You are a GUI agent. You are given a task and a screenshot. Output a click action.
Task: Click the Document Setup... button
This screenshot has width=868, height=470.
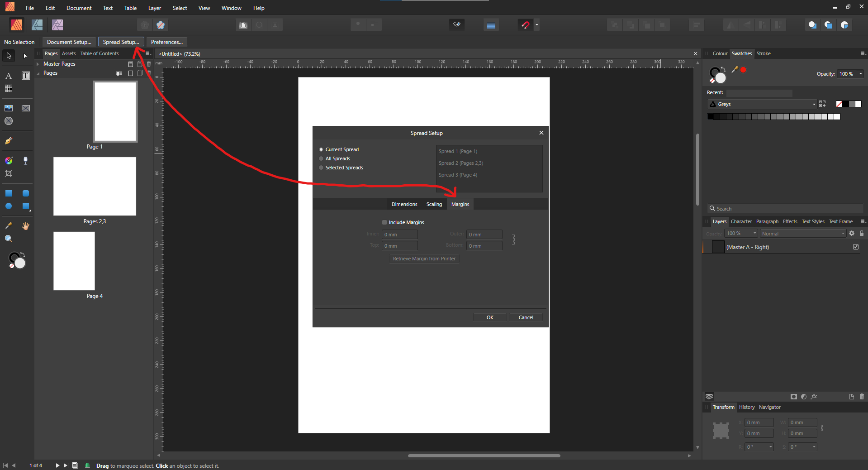click(x=69, y=42)
